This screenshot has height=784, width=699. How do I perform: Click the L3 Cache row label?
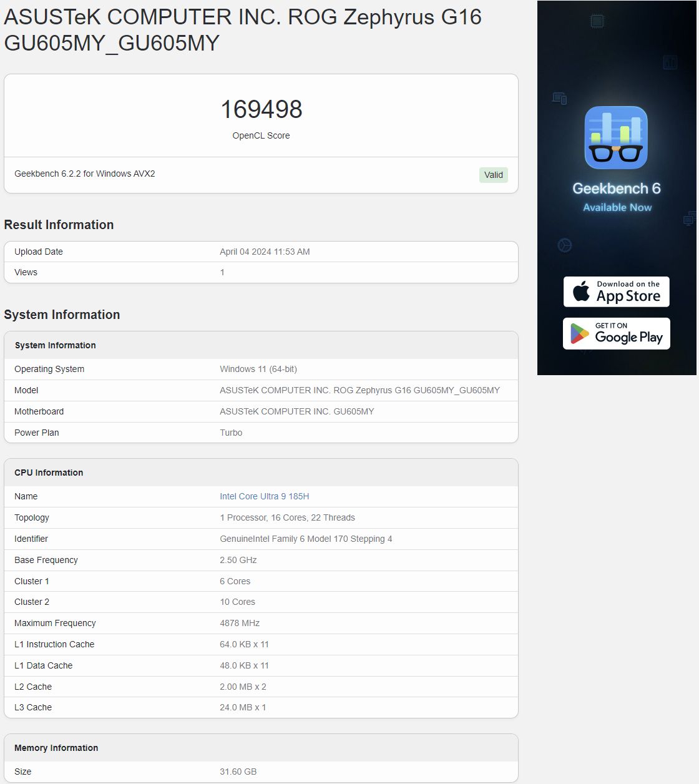(33, 707)
